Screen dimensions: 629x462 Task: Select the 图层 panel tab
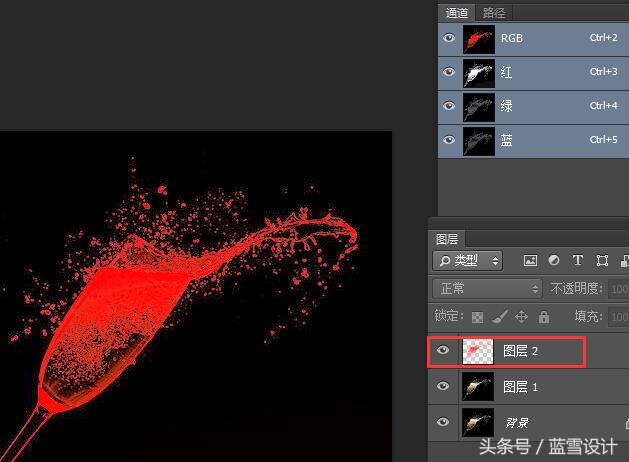click(447, 239)
